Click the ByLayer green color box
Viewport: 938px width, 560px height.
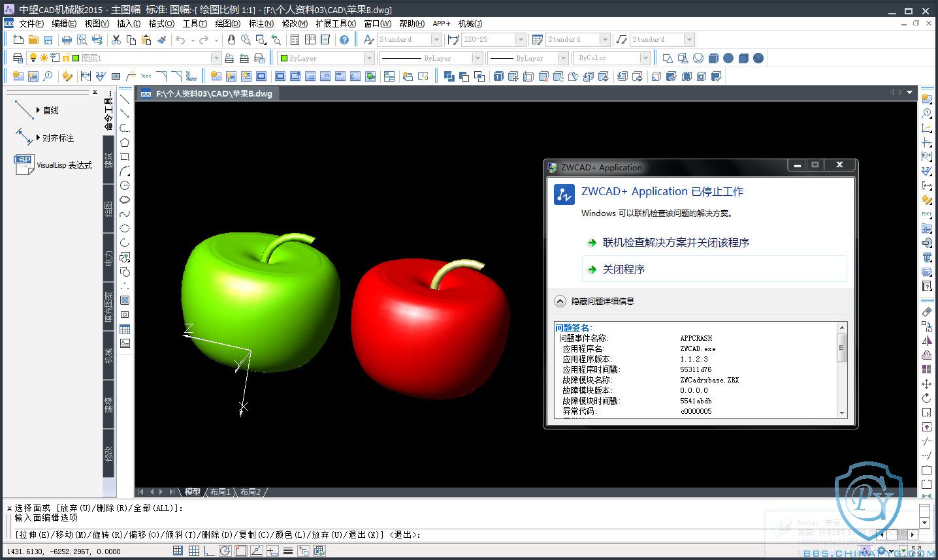[x=283, y=58]
